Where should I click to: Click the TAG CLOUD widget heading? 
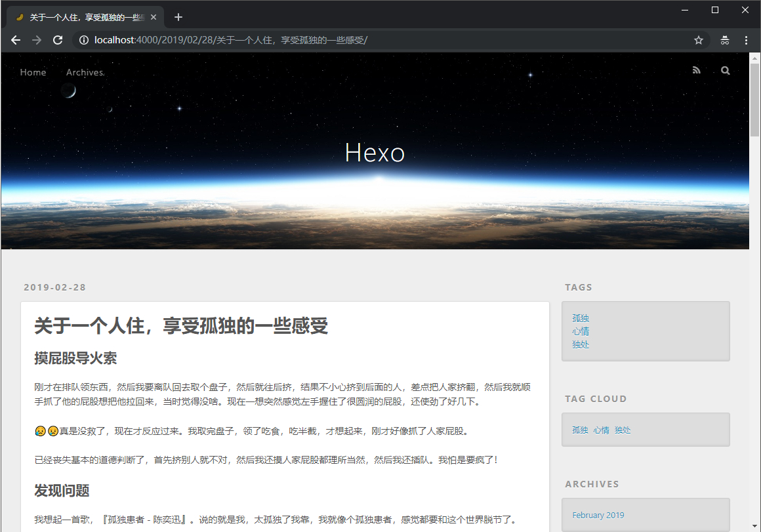coord(596,399)
